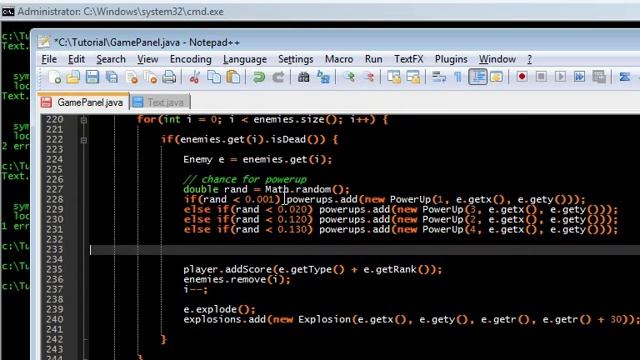
Task: Open the Window menu
Action: point(497,59)
